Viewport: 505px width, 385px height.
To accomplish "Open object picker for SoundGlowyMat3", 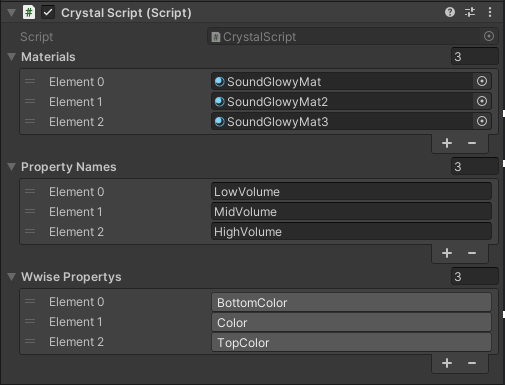I will [x=482, y=121].
